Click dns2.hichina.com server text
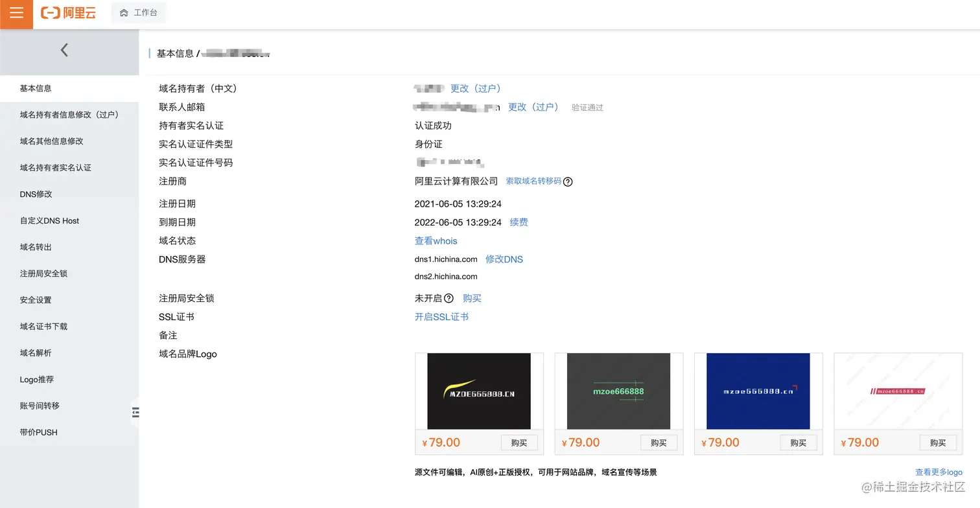980x508 pixels. (446, 277)
